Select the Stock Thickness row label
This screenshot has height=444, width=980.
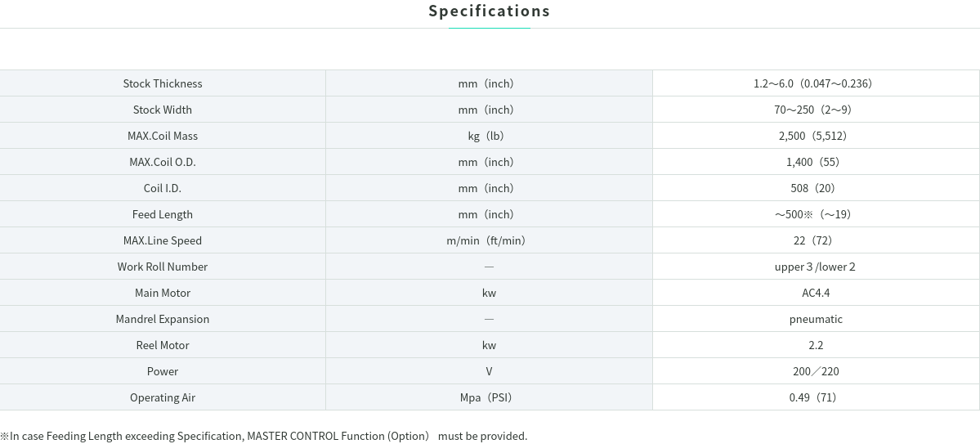tap(163, 83)
